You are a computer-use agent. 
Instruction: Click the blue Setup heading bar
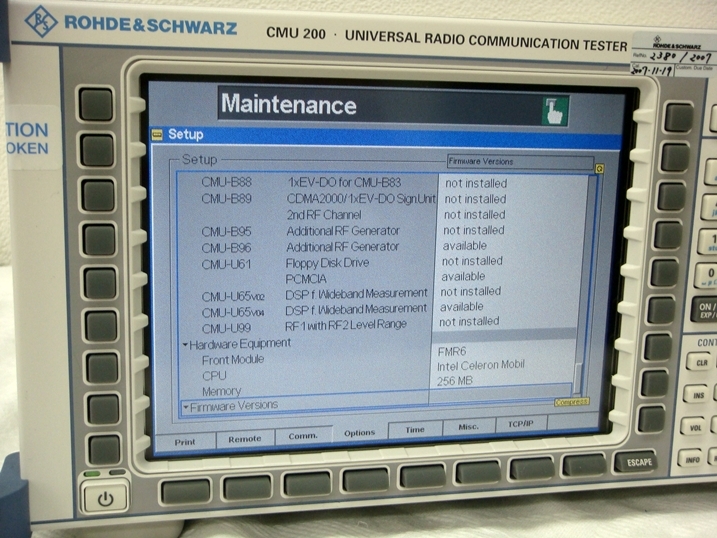(386, 136)
